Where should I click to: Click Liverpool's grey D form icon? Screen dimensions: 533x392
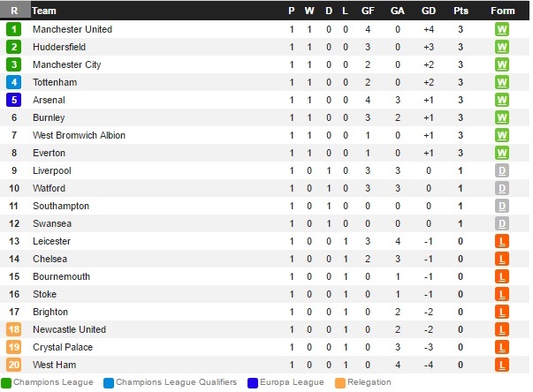(x=502, y=170)
